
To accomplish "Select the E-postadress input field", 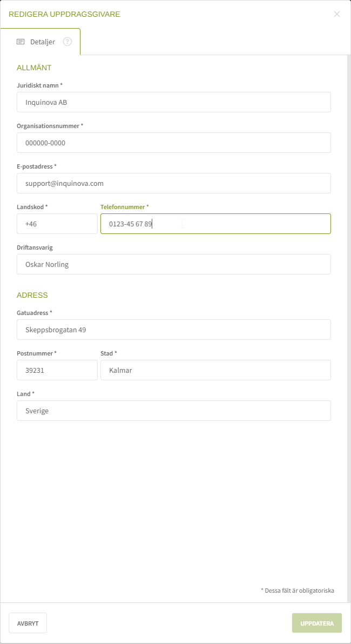I will (x=173, y=183).
